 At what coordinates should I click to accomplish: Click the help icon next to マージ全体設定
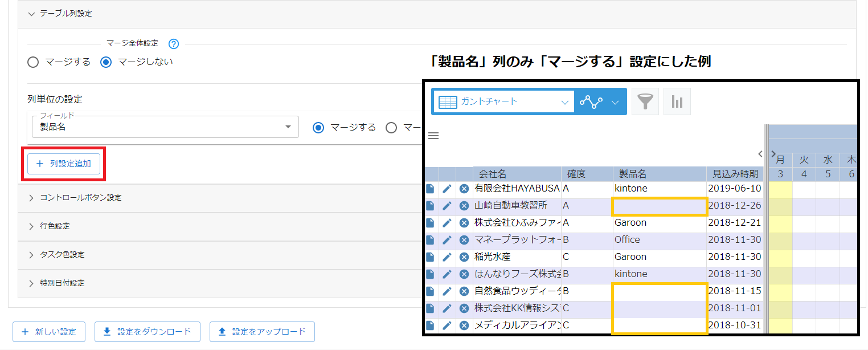click(173, 43)
